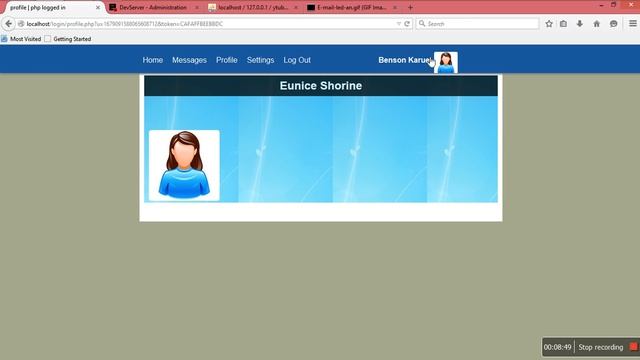Go to the Home nav link
Viewport: 640px width, 360px height.
[153, 60]
